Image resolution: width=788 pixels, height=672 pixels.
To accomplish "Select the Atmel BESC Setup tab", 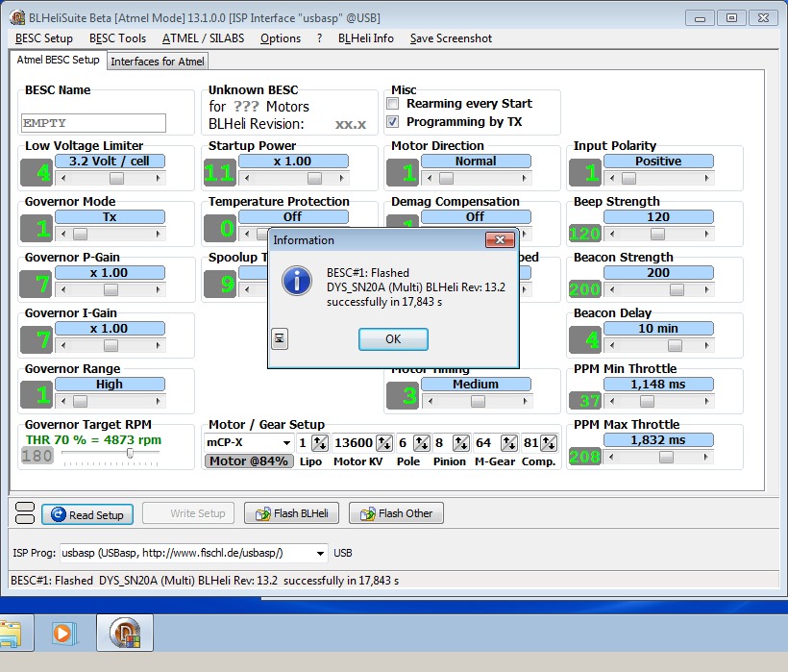I will [58, 60].
